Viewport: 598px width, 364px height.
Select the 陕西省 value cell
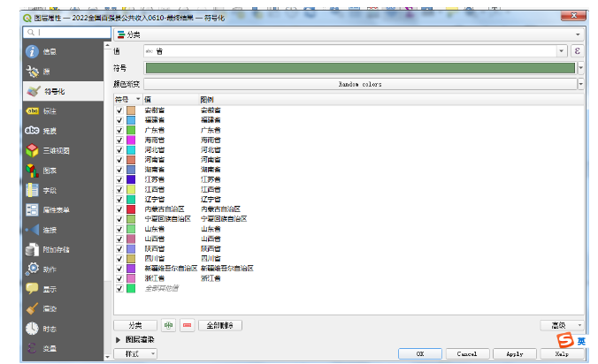(x=155, y=249)
